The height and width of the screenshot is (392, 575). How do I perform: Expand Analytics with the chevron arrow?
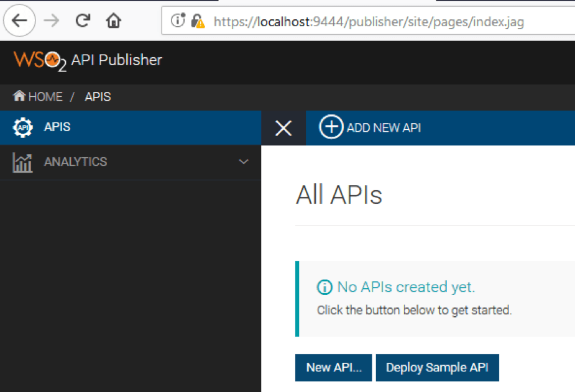[x=244, y=162]
